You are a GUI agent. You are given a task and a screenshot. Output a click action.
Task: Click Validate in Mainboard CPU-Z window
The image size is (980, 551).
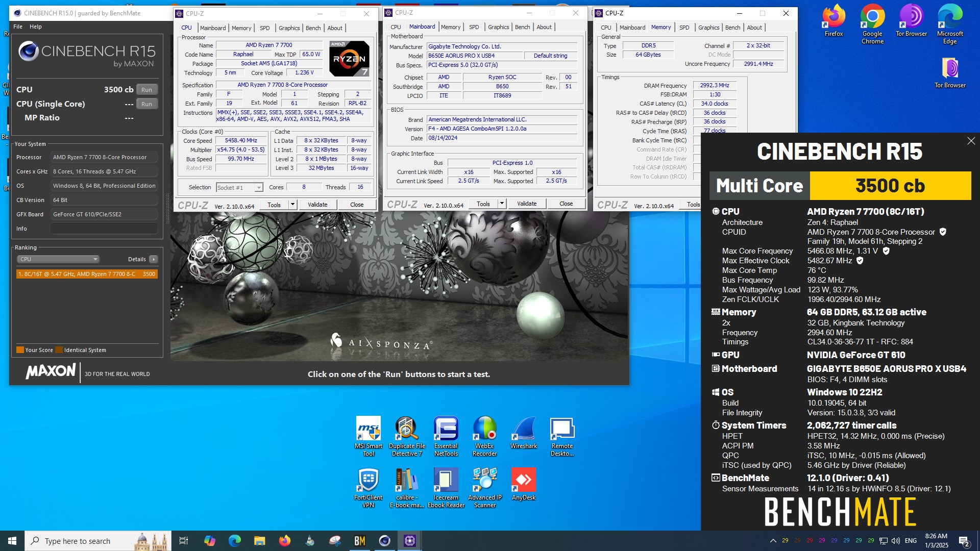(x=527, y=204)
